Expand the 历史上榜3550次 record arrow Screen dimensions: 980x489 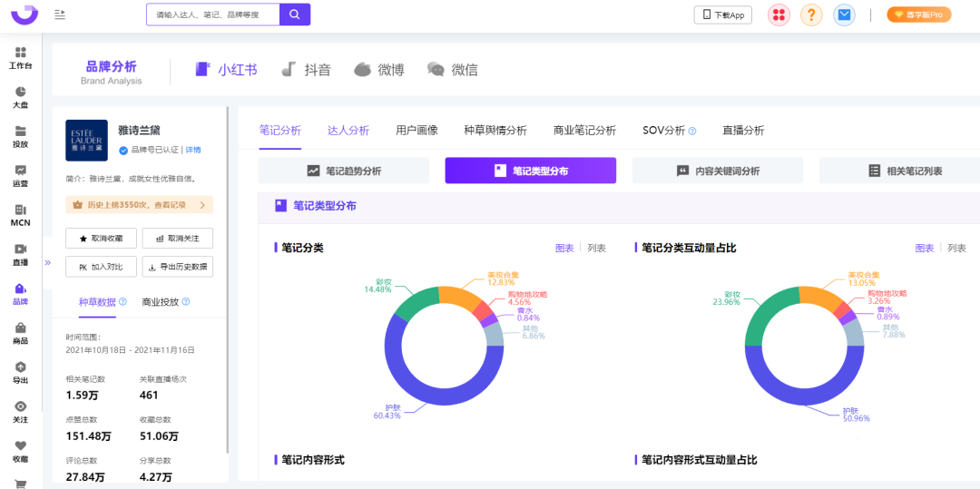(x=202, y=205)
